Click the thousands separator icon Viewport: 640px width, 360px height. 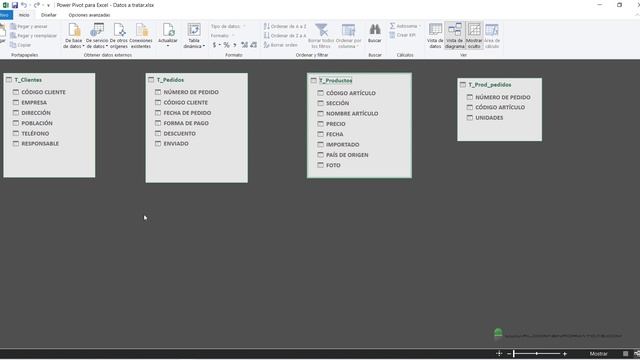click(235, 45)
